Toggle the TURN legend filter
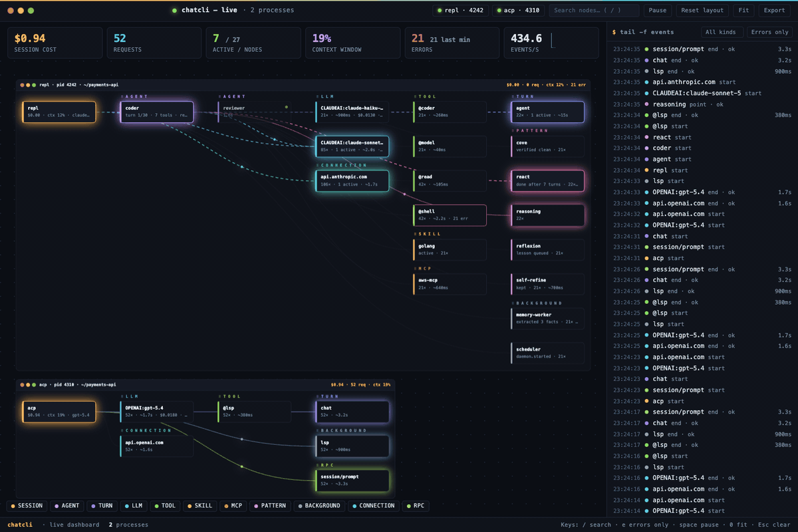Screen dimensions: 798x532 (x=102, y=506)
